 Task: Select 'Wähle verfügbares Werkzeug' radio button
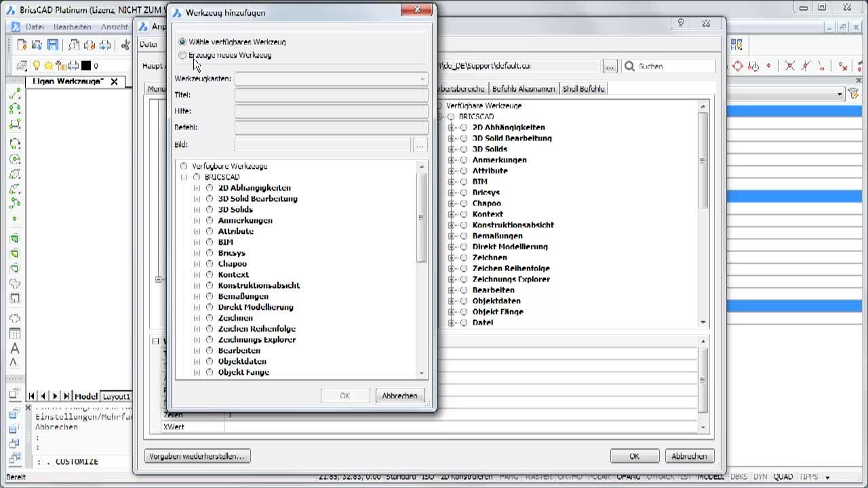click(x=182, y=42)
